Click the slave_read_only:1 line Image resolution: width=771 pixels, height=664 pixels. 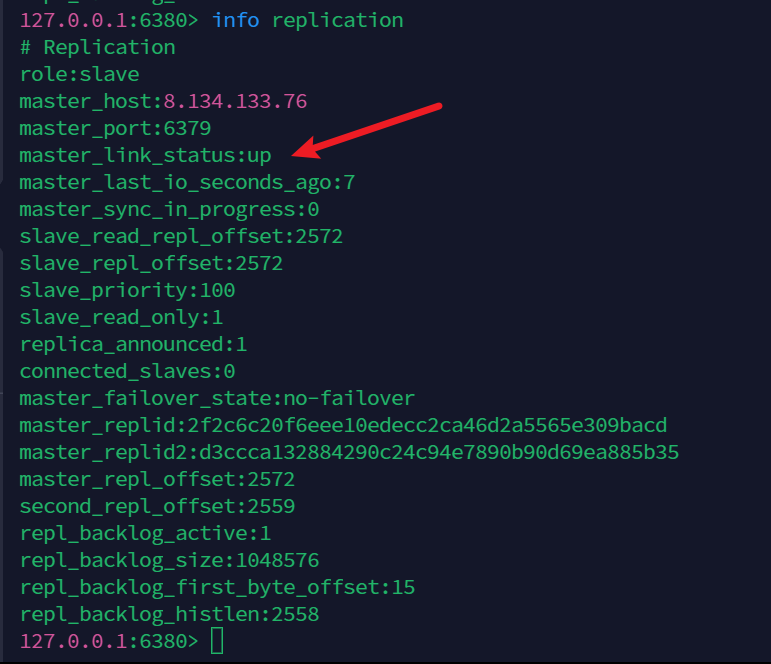tap(121, 317)
